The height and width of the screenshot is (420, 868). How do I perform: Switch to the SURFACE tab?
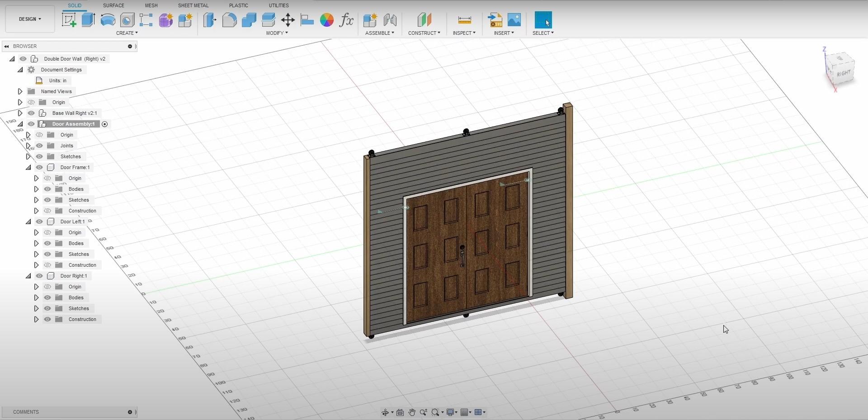113,5
